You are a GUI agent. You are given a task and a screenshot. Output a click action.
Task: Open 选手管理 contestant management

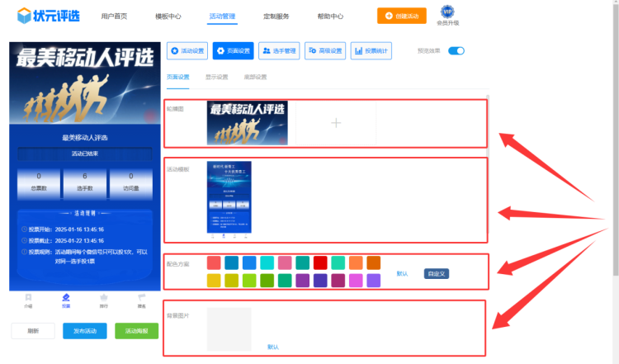tap(279, 50)
